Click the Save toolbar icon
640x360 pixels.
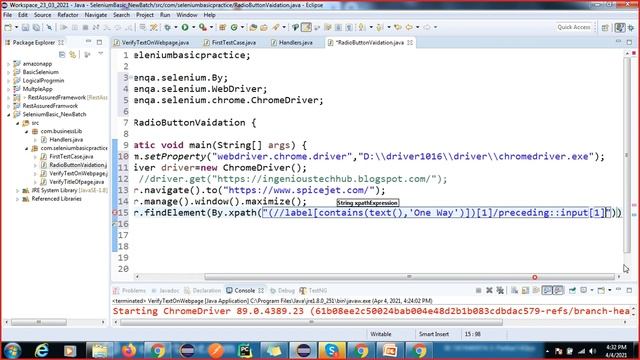click(x=25, y=27)
